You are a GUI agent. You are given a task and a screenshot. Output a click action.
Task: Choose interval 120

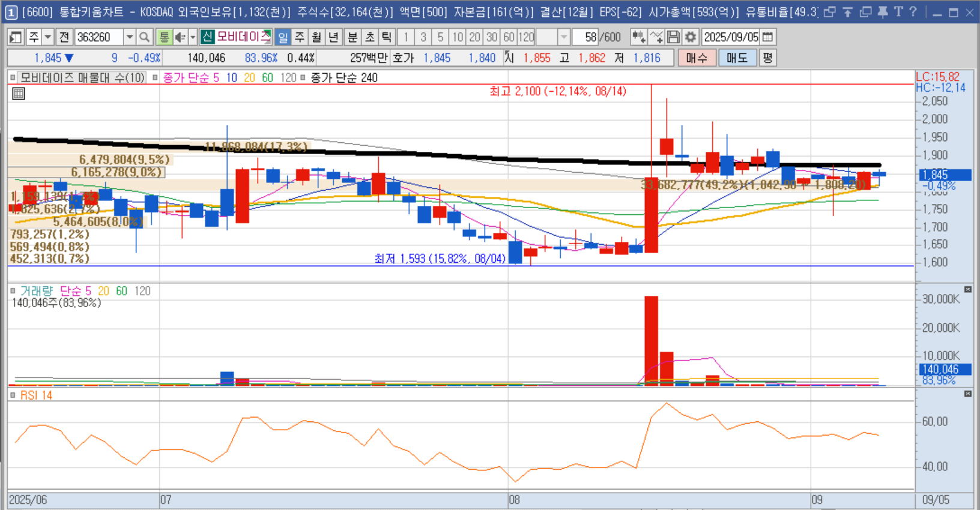[x=527, y=37]
